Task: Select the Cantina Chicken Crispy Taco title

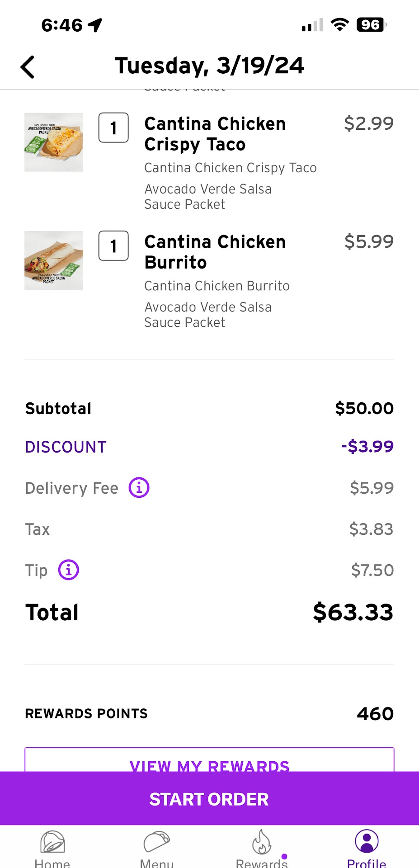Action: 215,134
